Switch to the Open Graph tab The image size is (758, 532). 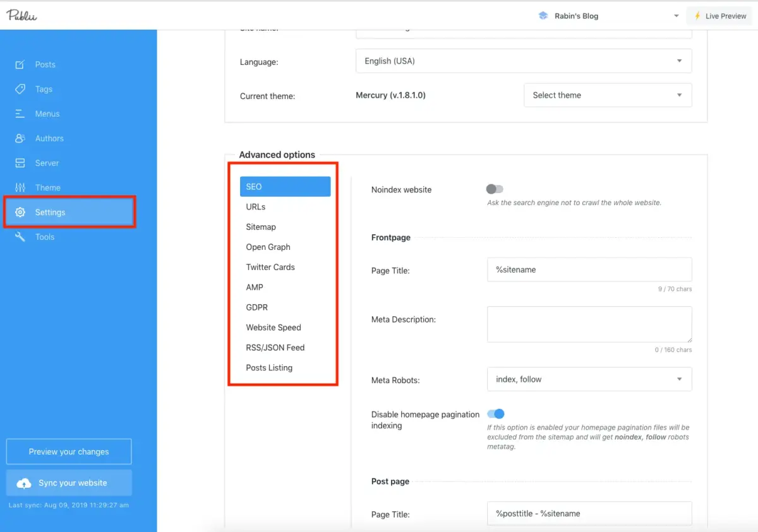coord(268,247)
